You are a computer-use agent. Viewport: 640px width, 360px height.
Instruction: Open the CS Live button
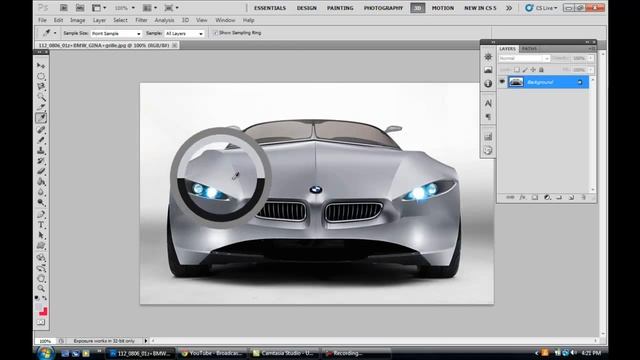tap(541, 8)
